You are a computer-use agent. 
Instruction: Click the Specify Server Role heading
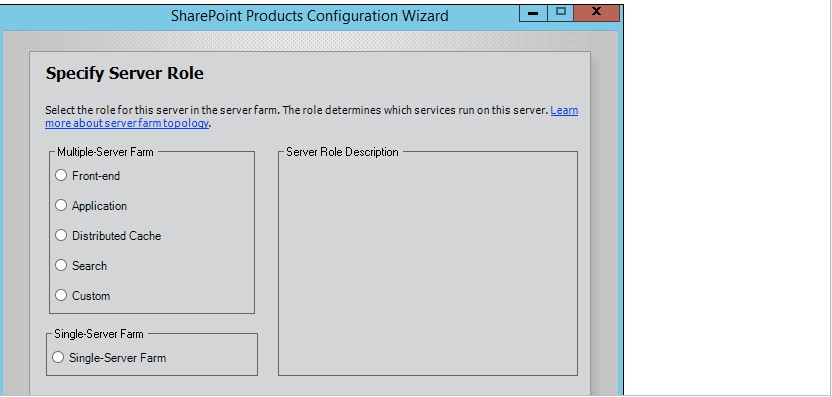125,73
